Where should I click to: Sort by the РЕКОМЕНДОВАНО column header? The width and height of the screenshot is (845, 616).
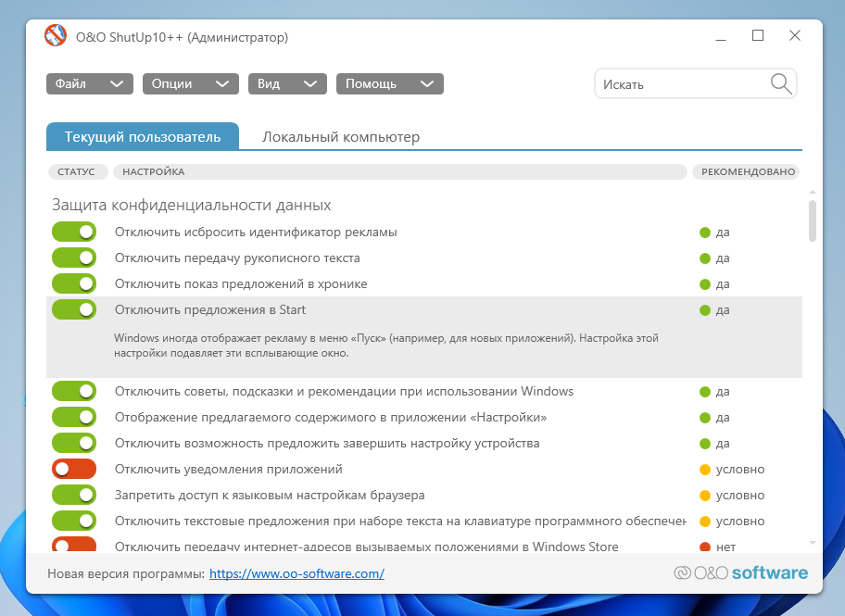[748, 172]
